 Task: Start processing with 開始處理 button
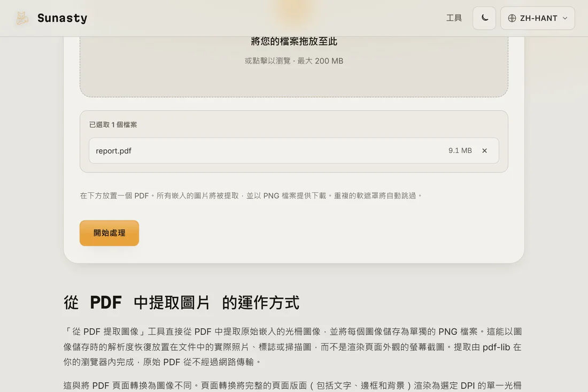pyautogui.click(x=109, y=233)
